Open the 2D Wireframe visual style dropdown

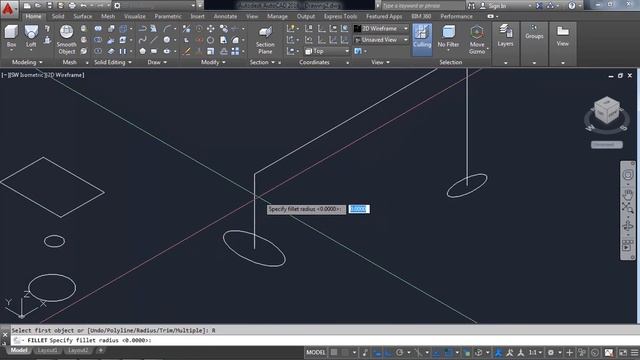(x=381, y=29)
